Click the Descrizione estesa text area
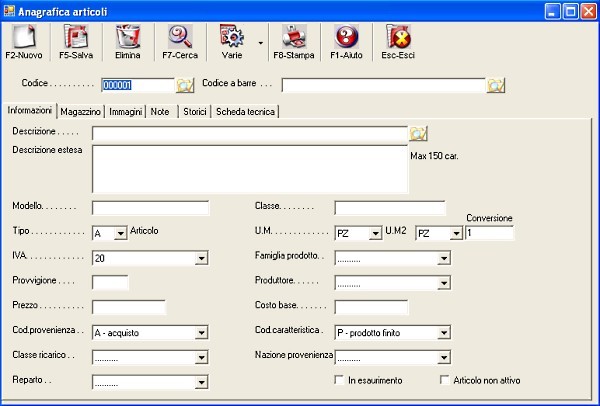Viewport: 600px width, 406px height. pos(249,169)
